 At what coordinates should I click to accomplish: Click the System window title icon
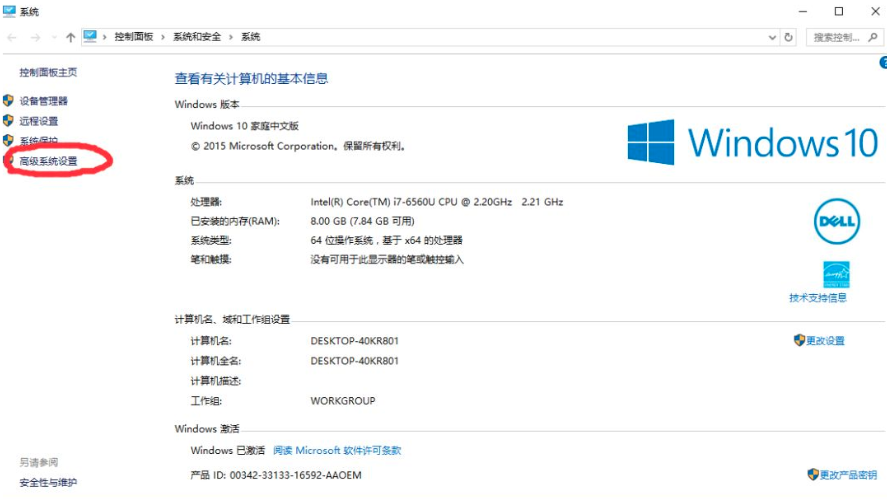9,11
